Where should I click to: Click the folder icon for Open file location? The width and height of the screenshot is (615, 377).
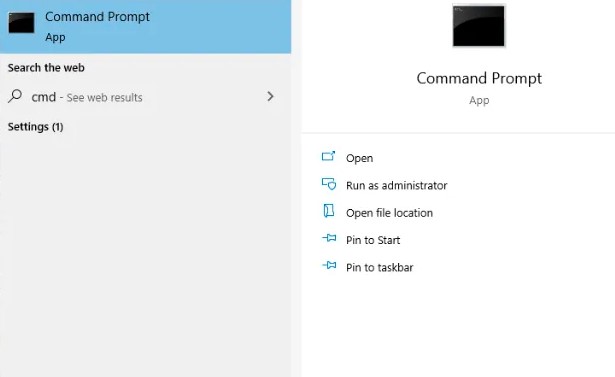329,211
